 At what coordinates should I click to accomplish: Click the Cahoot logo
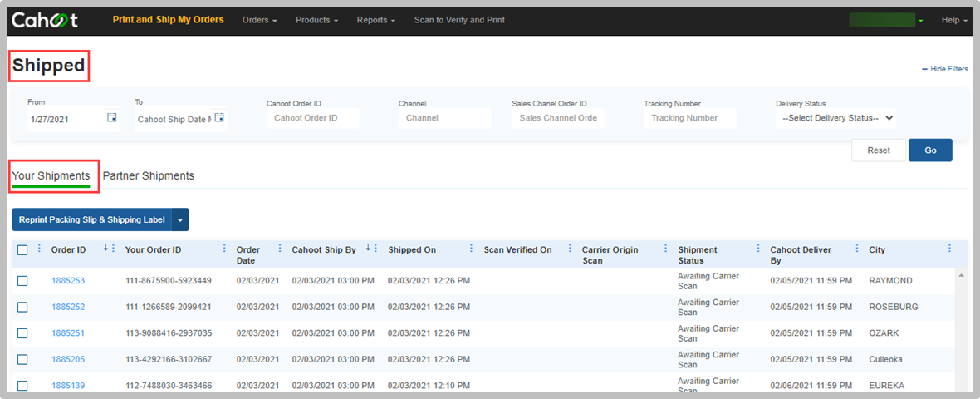coord(44,20)
